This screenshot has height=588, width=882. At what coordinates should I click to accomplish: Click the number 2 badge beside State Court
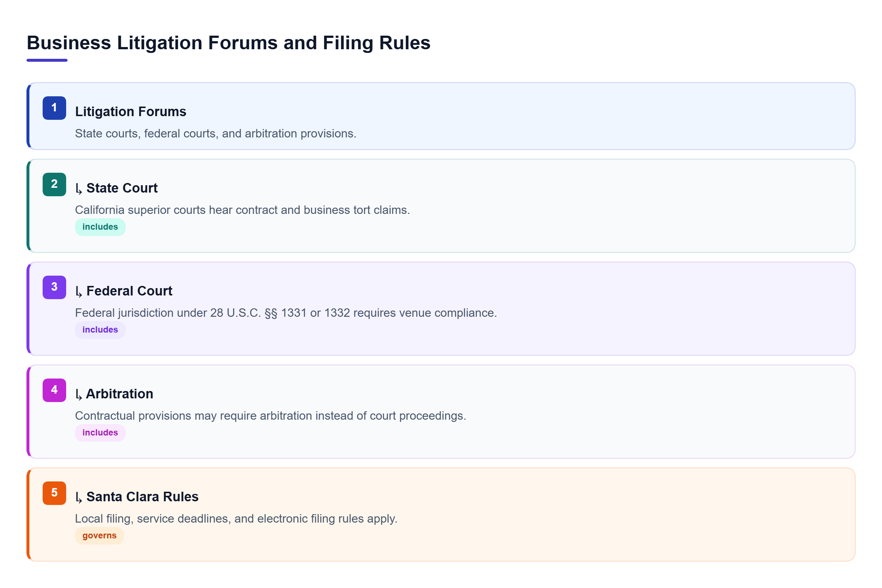tap(54, 184)
